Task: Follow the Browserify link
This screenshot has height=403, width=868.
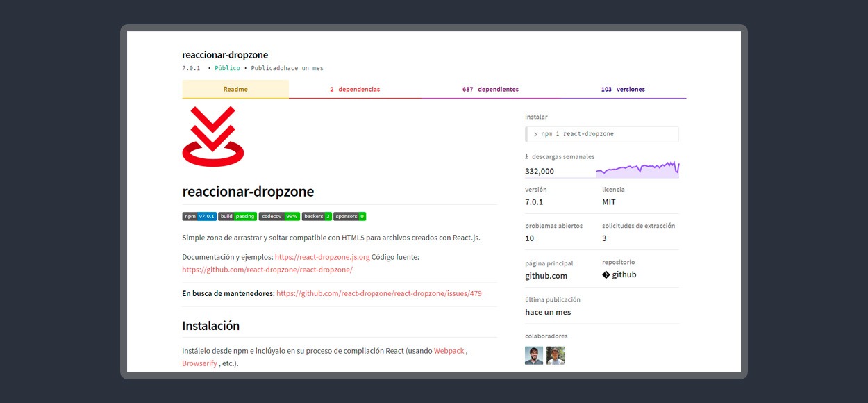Action: pyautogui.click(x=199, y=363)
